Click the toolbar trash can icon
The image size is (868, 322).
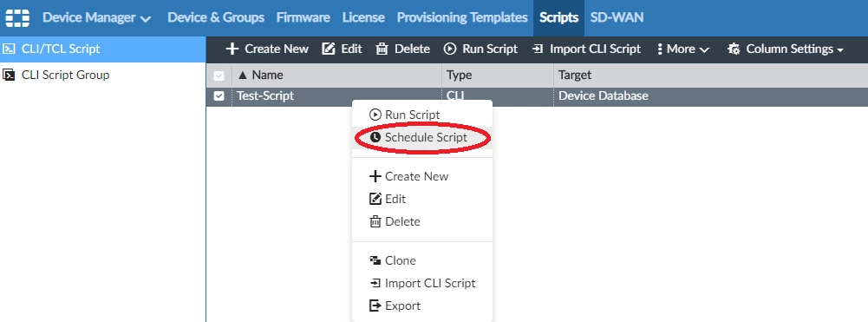[x=382, y=49]
